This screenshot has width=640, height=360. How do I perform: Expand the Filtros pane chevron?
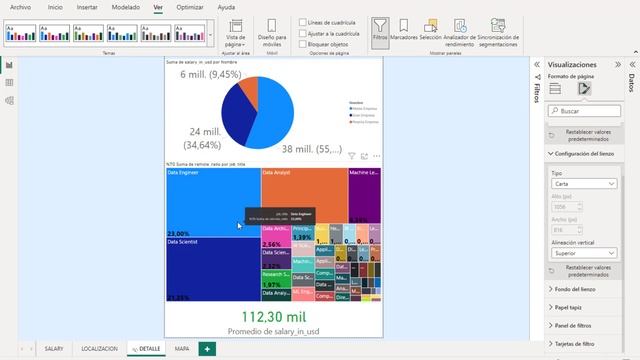coord(537,64)
